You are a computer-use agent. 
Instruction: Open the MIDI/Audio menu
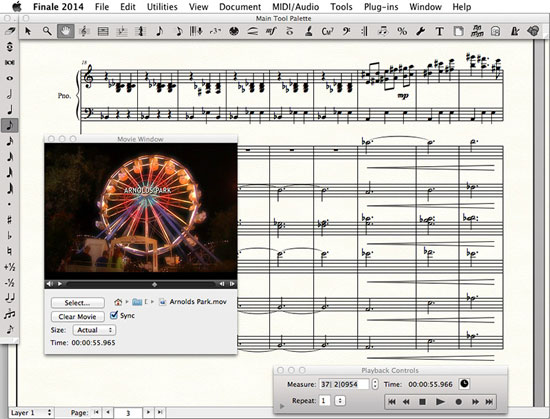pos(295,7)
